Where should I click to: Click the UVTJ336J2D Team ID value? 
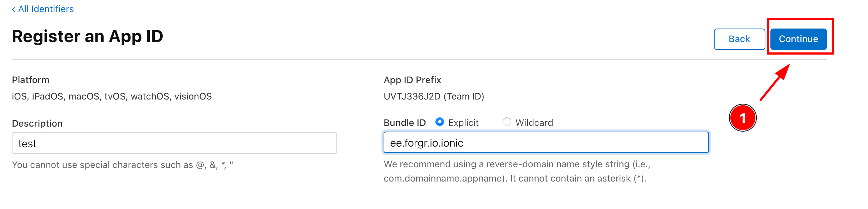click(x=434, y=96)
